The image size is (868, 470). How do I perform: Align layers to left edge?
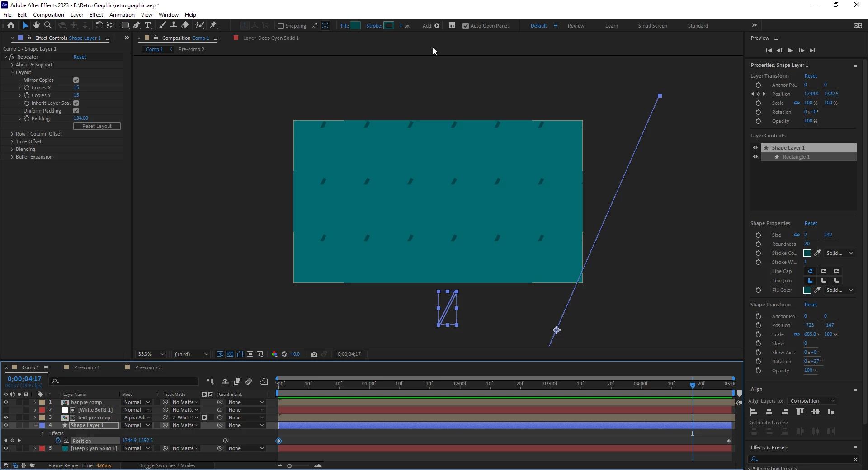click(754, 412)
